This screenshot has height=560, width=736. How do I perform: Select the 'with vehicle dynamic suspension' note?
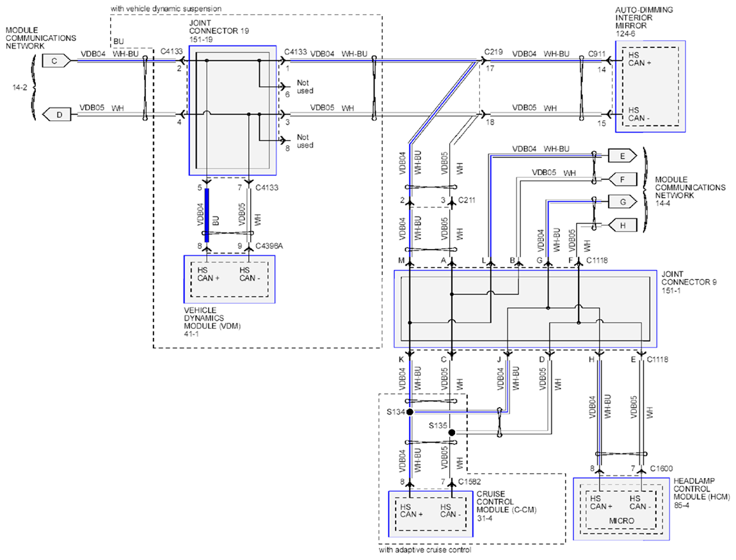(166, 8)
